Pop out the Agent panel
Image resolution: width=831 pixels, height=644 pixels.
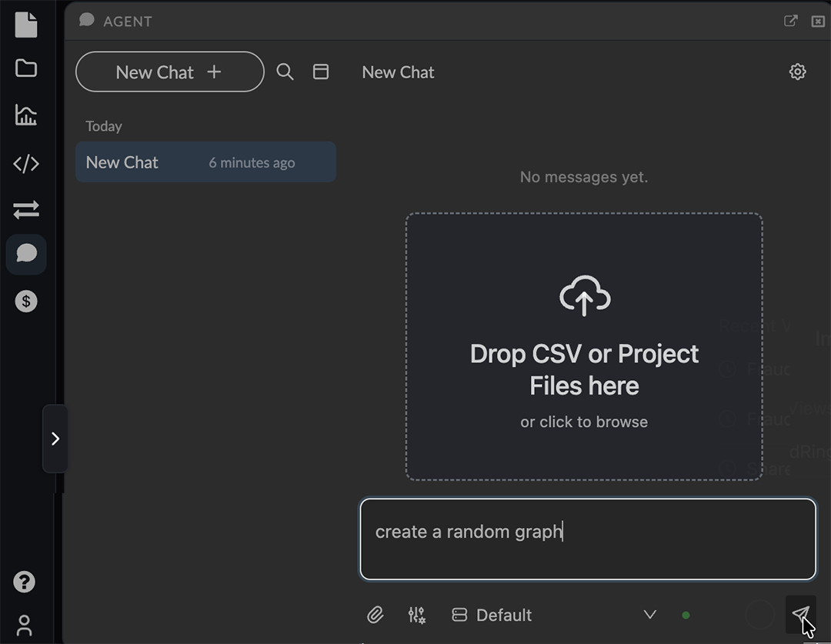click(791, 21)
